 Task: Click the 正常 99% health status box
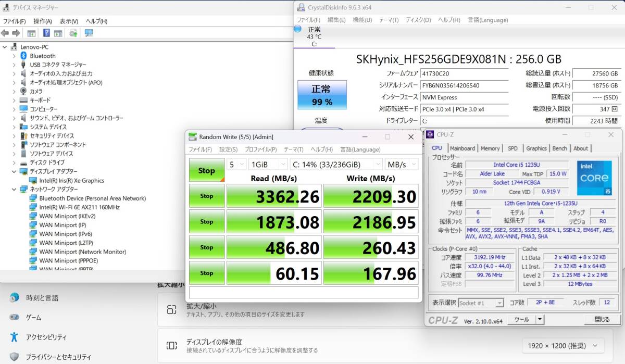[x=321, y=94]
